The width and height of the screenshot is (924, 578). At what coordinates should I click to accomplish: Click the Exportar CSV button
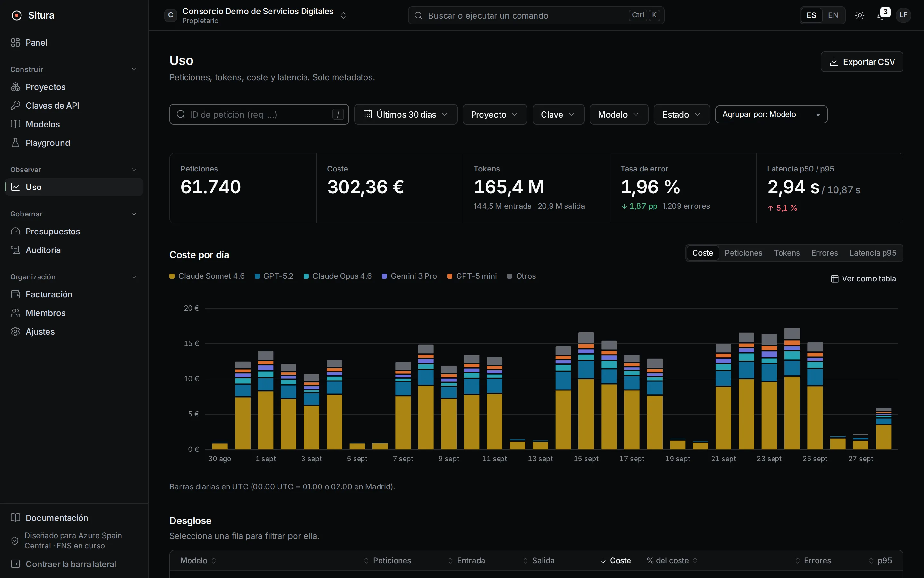[x=862, y=62]
